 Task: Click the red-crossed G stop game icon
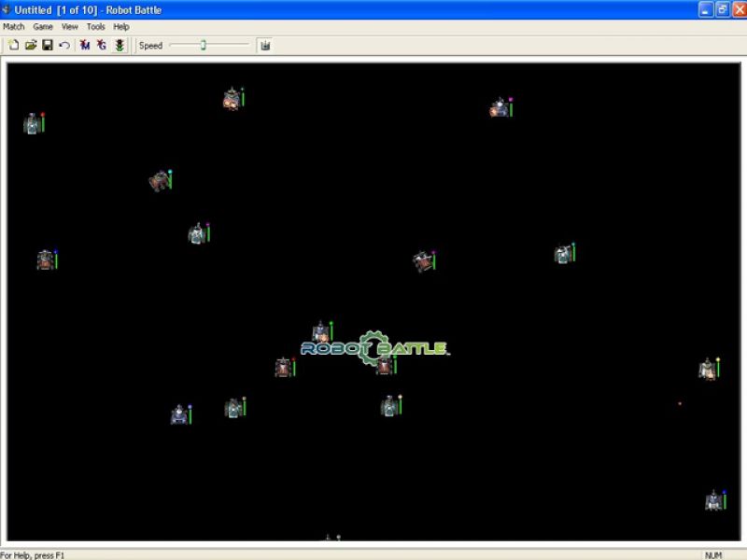click(x=102, y=45)
